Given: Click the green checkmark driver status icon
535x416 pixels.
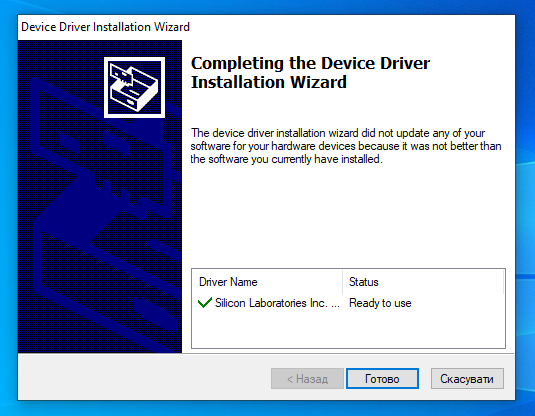Looking at the screenshot, I should 205,302.
